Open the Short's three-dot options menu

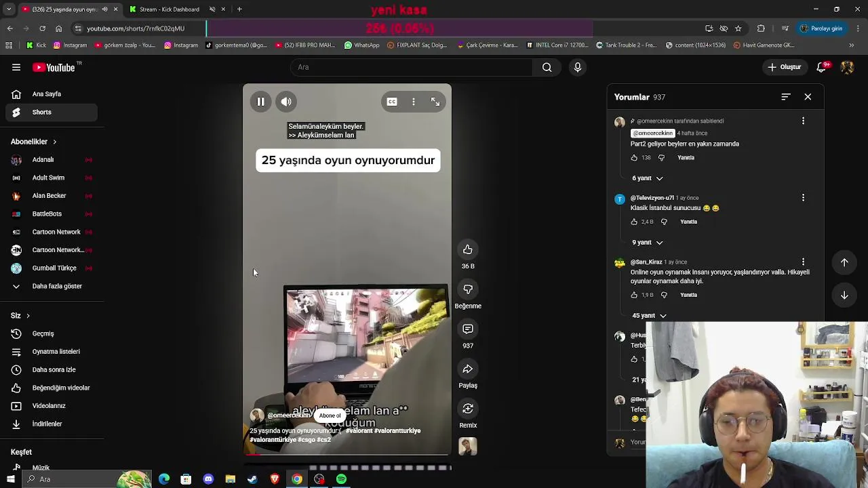(414, 102)
